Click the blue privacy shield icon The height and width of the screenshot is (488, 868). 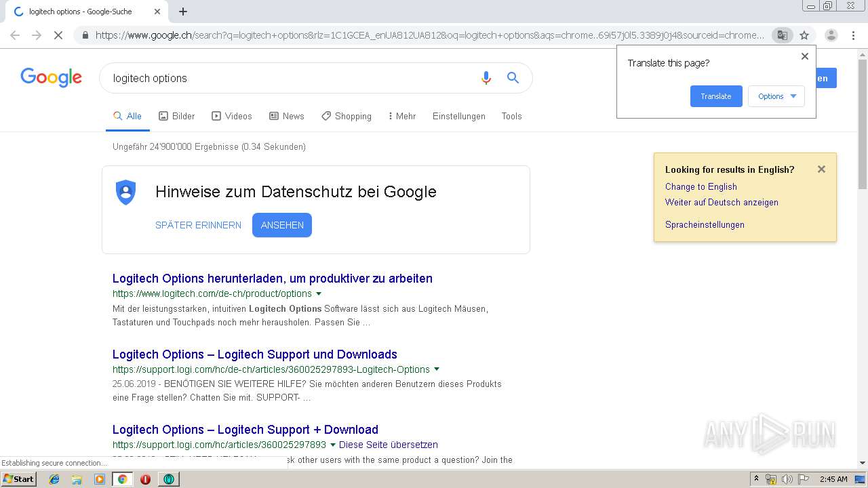coord(125,192)
